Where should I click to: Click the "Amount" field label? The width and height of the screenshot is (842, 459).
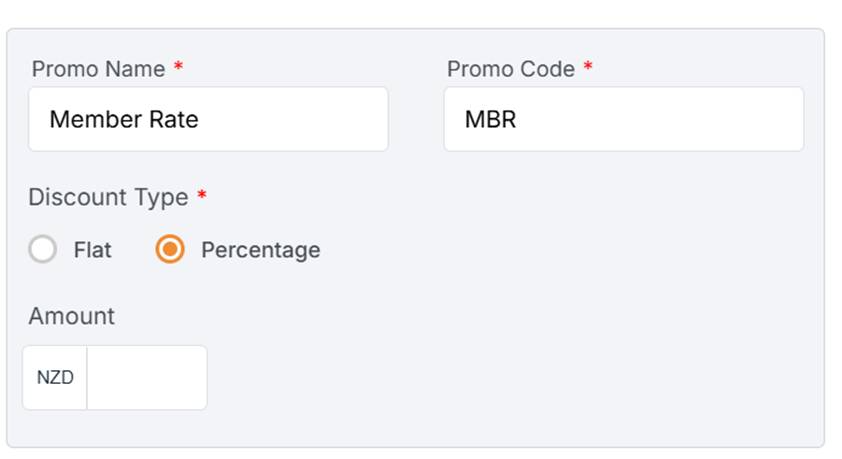[x=71, y=316]
